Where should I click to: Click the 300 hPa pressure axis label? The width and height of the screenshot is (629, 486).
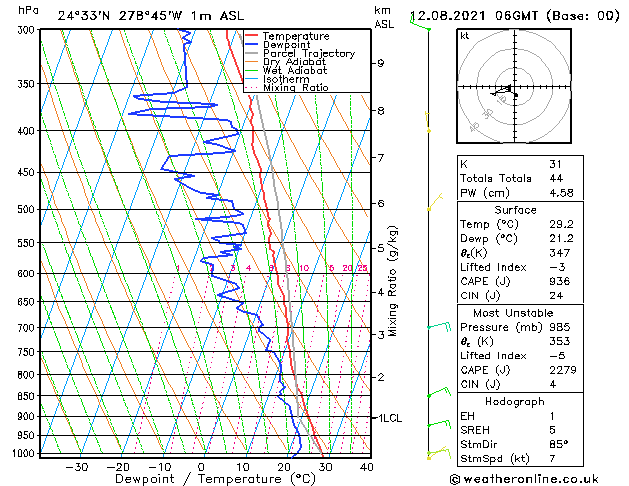(28, 30)
